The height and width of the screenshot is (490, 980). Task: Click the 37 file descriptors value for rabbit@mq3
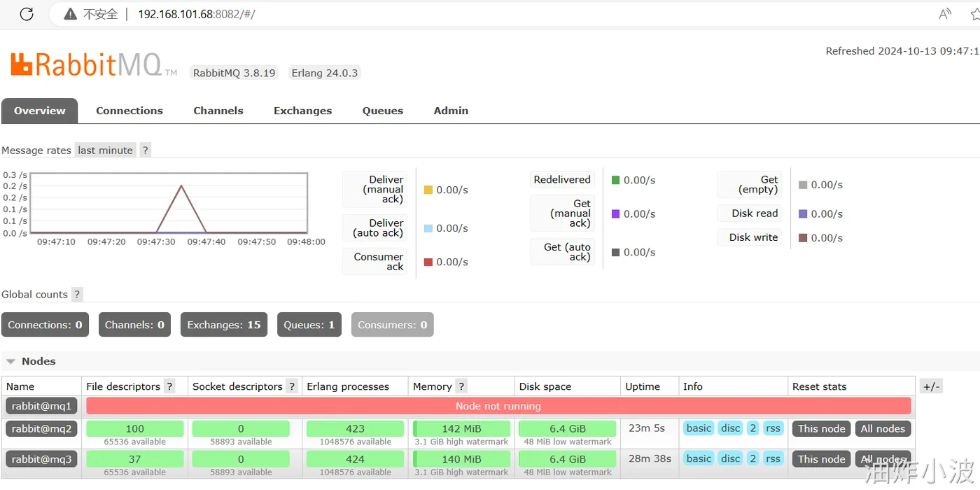coord(135,459)
